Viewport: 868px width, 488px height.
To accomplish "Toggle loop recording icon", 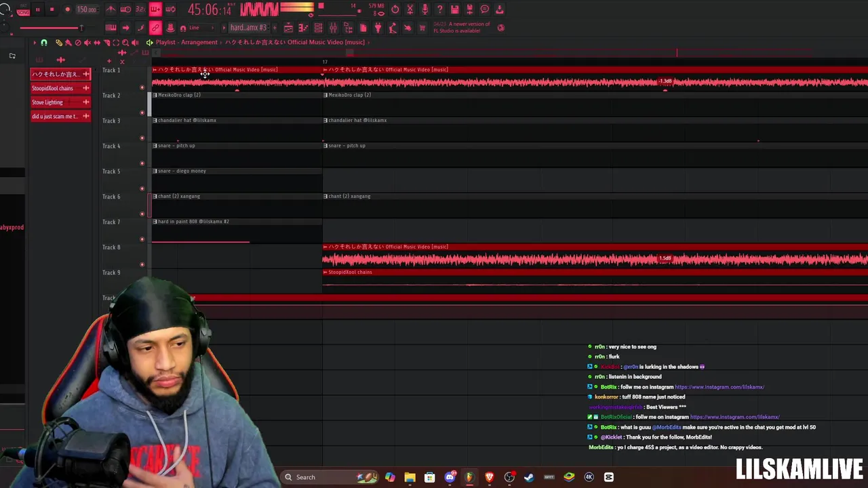I will tap(170, 9).
